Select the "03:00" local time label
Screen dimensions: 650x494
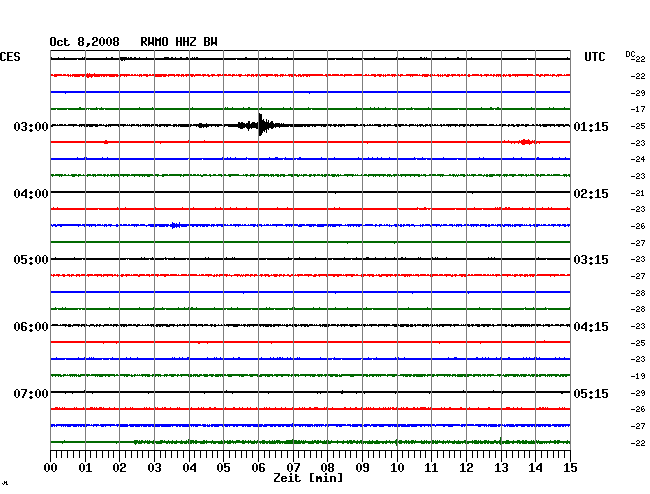(31, 126)
